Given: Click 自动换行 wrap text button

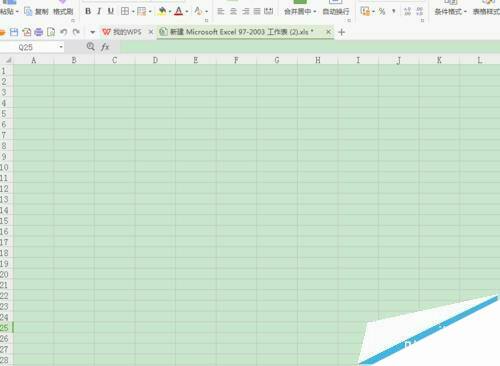Looking at the screenshot, I should pyautogui.click(x=336, y=11).
